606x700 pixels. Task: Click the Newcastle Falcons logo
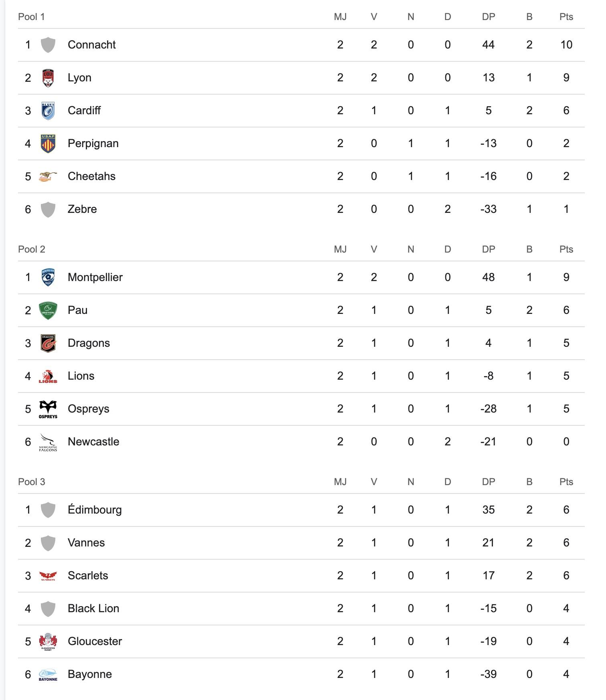tap(48, 442)
